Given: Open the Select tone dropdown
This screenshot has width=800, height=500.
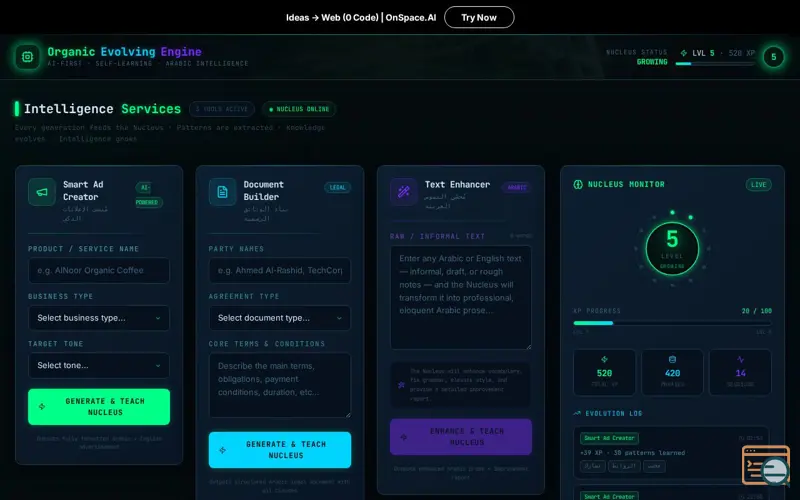Looking at the screenshot, I should [99, 365].
